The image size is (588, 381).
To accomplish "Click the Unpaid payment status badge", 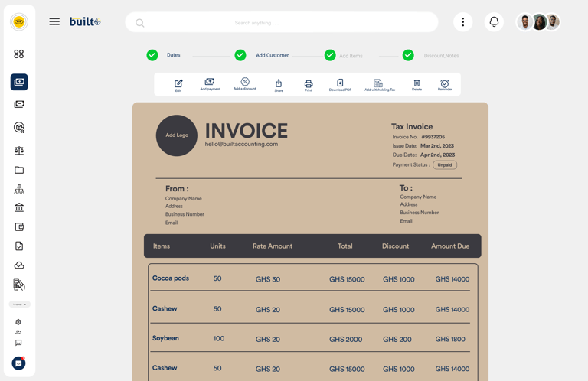I will [445, 164].
